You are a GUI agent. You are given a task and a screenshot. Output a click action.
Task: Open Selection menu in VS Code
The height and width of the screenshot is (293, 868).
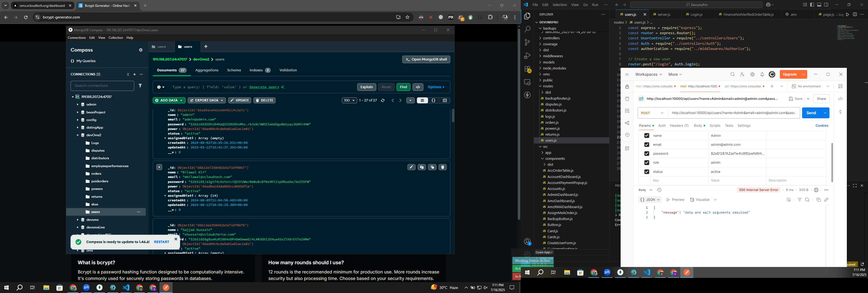559,5
